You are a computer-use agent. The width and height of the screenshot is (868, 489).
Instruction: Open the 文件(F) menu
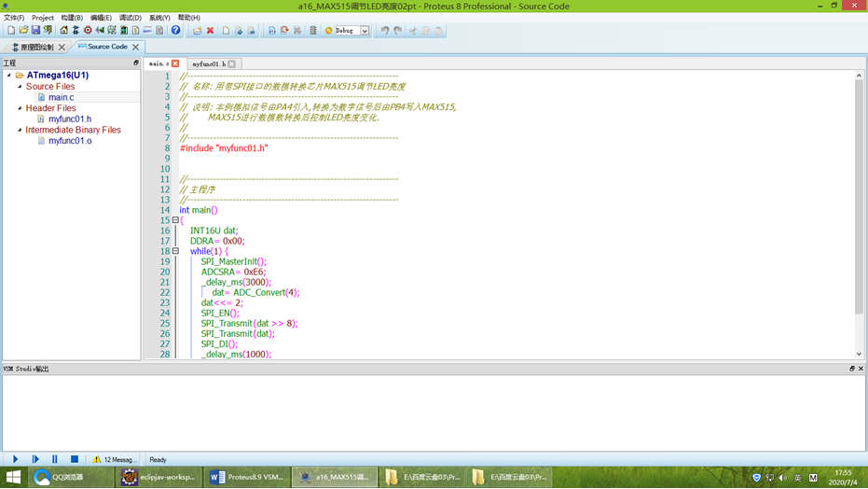pos(14,18)
